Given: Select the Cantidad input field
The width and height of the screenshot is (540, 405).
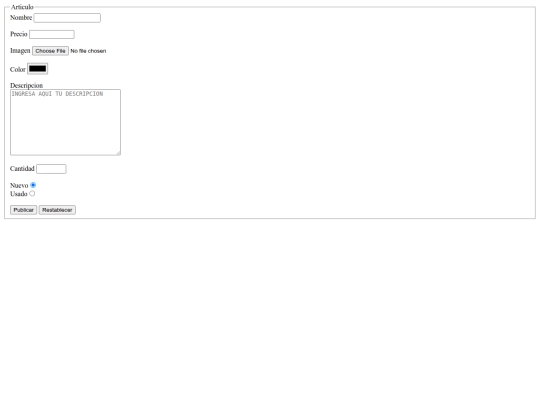Looking at the screenshot, I should [x=51, y=169].
